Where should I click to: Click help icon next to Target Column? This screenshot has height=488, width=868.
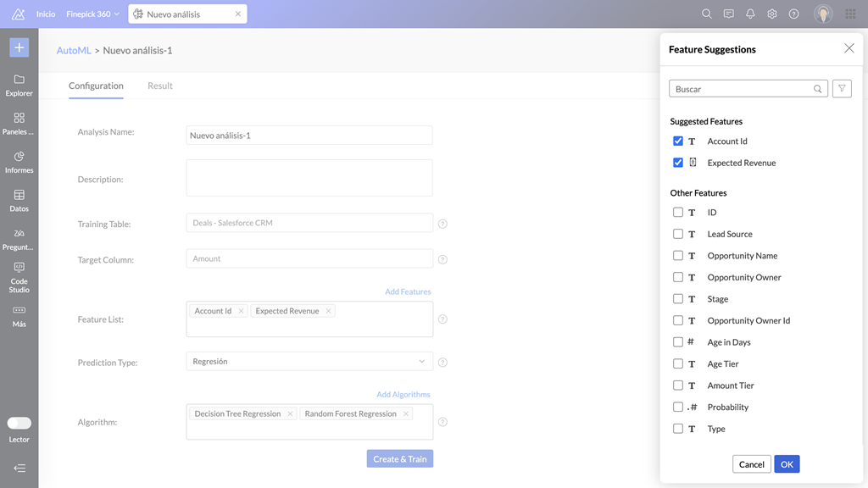click(442, 260)
